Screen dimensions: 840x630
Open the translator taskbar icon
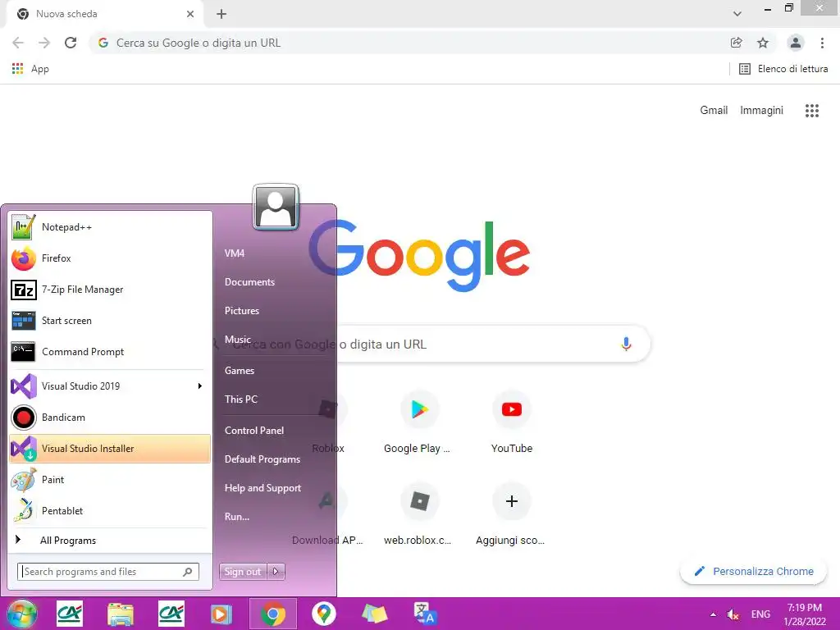coord(425,614)
